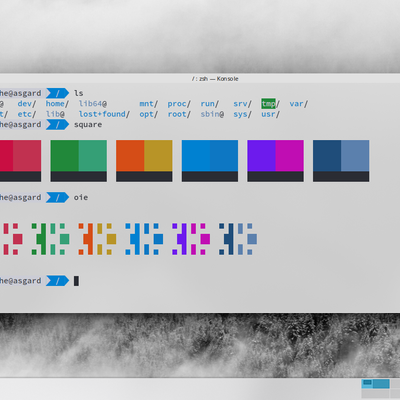
Task: Click the teal green color swatch
Action: (x=93, y=156)
